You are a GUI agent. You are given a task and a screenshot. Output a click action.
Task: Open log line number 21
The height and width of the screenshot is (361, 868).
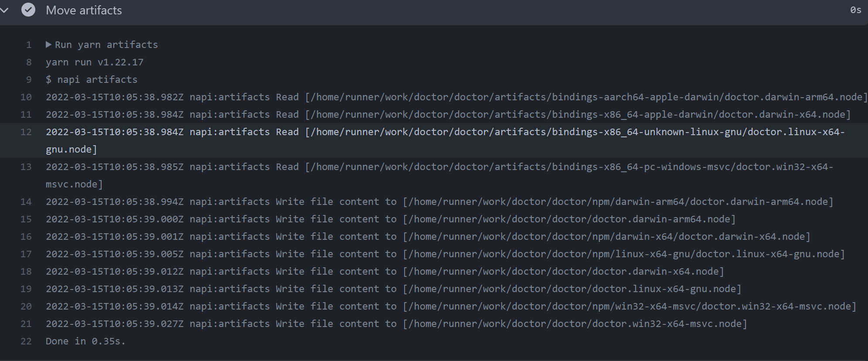pyautogui.click(x=26, y=324)
